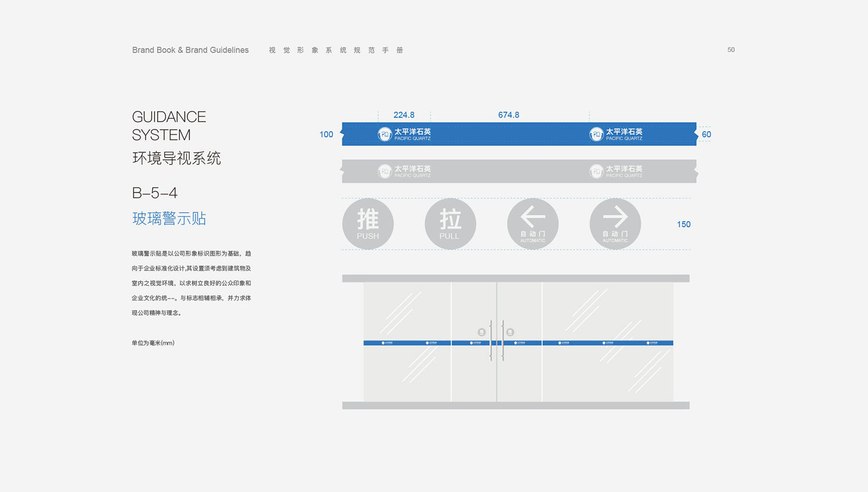This screenshot has width=868, height=492.
Task: Click the blue 玻璃警示贴 title
Action: click(169, 218)
